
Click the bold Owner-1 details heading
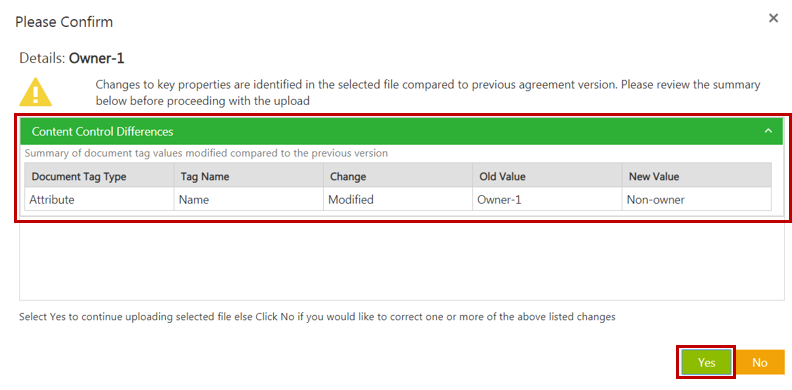pos(96,59)
